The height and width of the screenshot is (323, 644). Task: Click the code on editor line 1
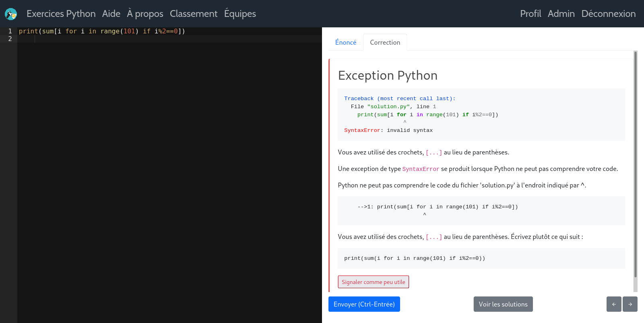(x=102, y=31)
